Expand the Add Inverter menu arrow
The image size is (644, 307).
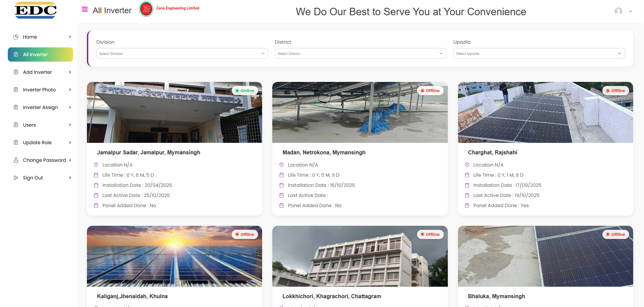point(70,72)
